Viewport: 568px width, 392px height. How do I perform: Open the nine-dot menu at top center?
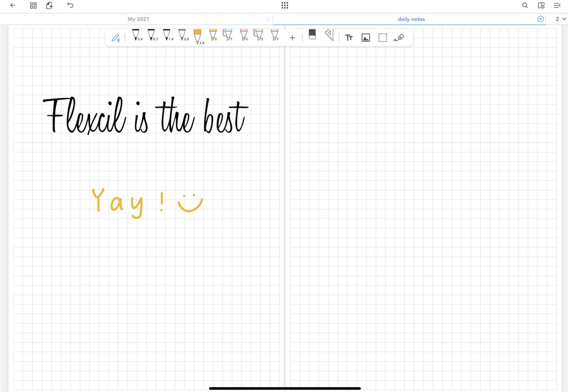pos(285,5)
